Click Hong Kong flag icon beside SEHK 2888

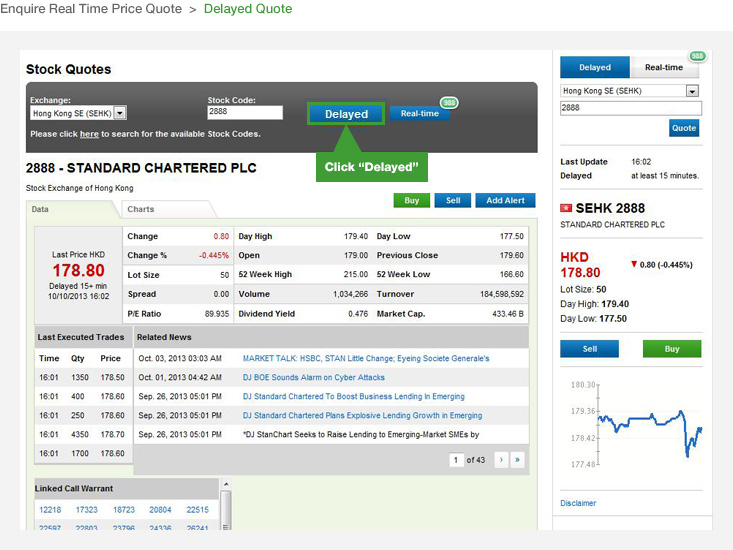566,208
